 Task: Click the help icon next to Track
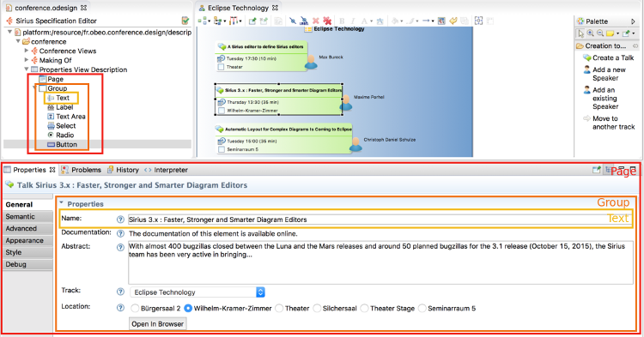point(120,292)
